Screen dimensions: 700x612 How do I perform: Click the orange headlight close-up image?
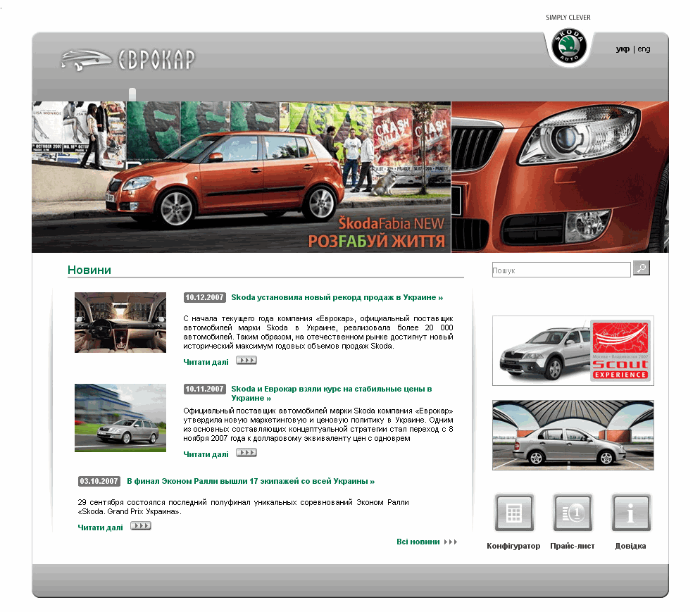click(561, 177)
